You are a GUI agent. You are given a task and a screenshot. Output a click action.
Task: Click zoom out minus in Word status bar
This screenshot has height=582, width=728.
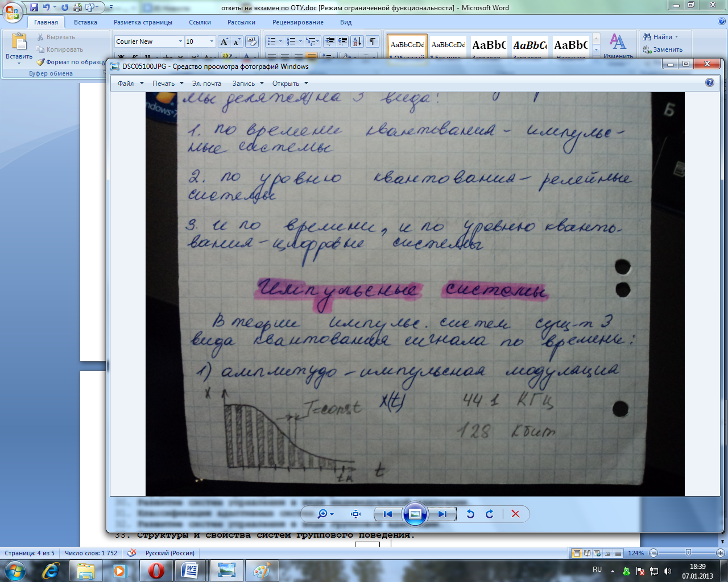[653, 553]
